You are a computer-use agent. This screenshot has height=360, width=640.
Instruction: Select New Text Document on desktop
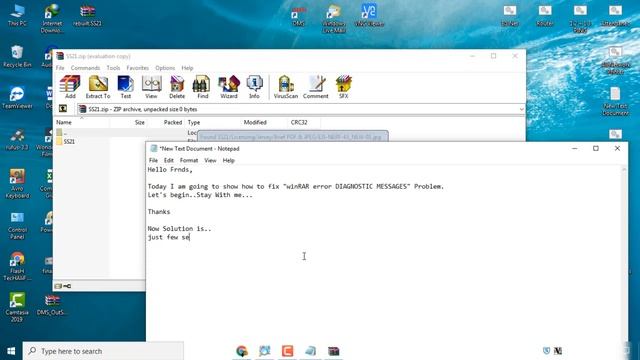(615, 101)
